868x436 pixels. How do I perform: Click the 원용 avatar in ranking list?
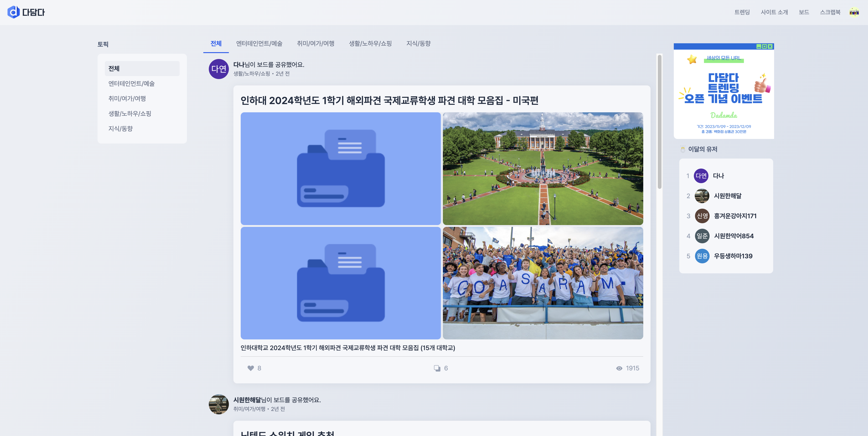(702, 256)
